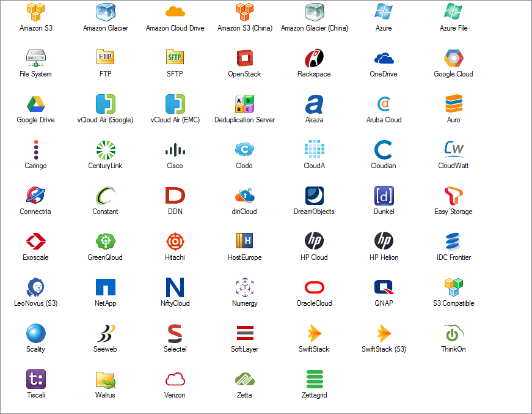Open the Amazon Cloud Drive icon
The height and width of the screenshot is (414, 532).
[x=175, y=12]
